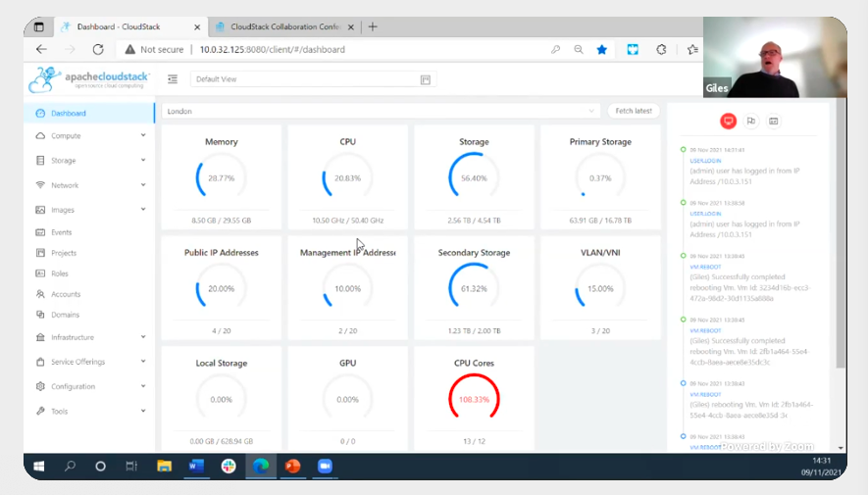
Task: Expand the Compute menu chevron
Action: pyautogui.click(x=143, y=135)
